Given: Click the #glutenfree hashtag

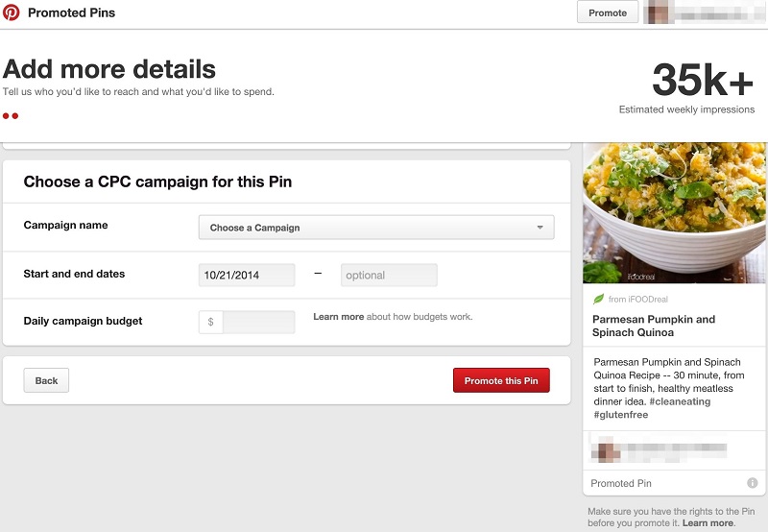Looking at the screenshot, I should pyautogui.click(x=621, y=416).
